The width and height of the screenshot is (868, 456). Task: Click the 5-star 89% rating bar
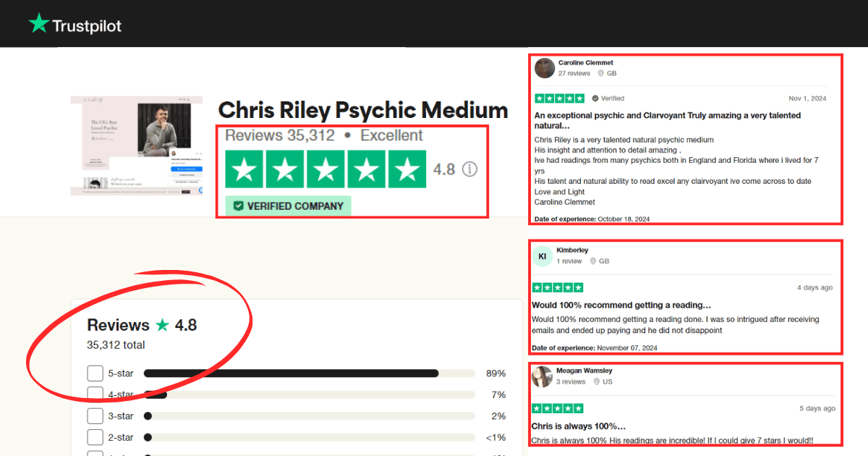point(310,373)
